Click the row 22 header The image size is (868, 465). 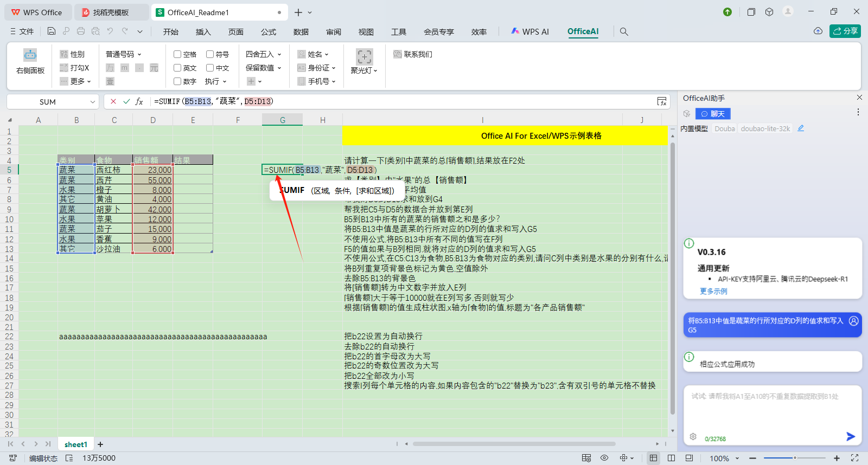point(9,337)
